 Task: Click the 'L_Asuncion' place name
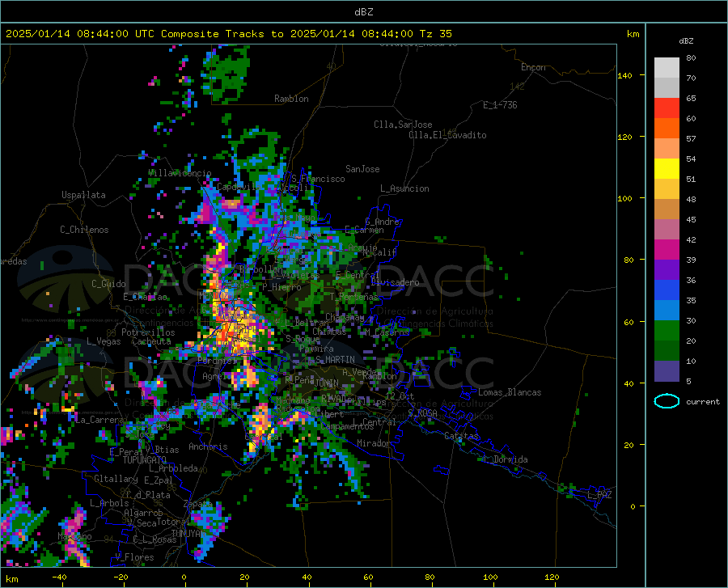tap(404, 188)
